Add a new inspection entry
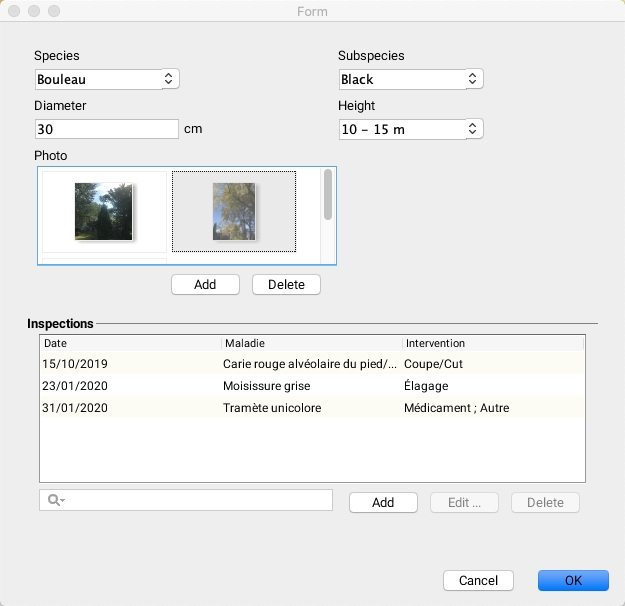 point(383,502)
